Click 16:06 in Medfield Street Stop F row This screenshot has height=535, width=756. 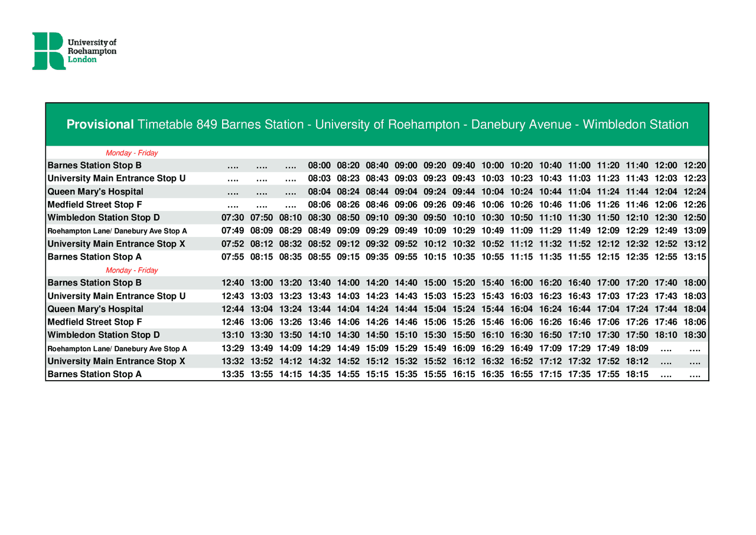pyautogui.click(x=522, y=322)
